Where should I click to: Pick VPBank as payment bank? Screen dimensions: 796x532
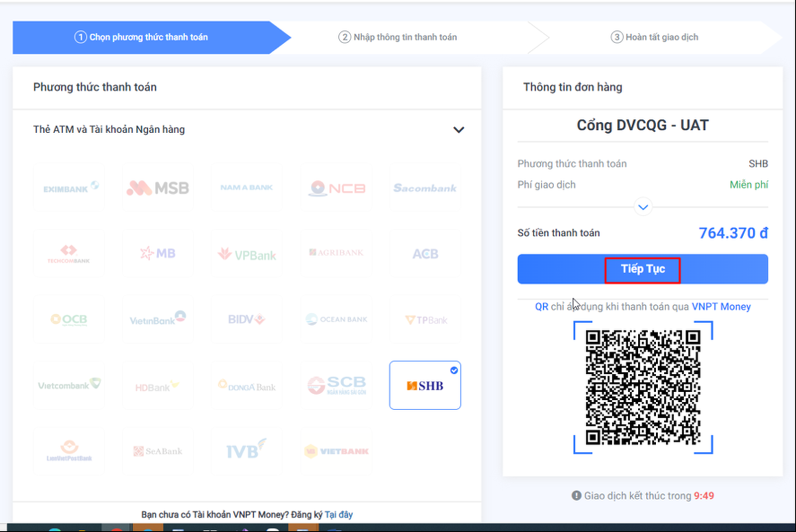[x=247, y=254]
